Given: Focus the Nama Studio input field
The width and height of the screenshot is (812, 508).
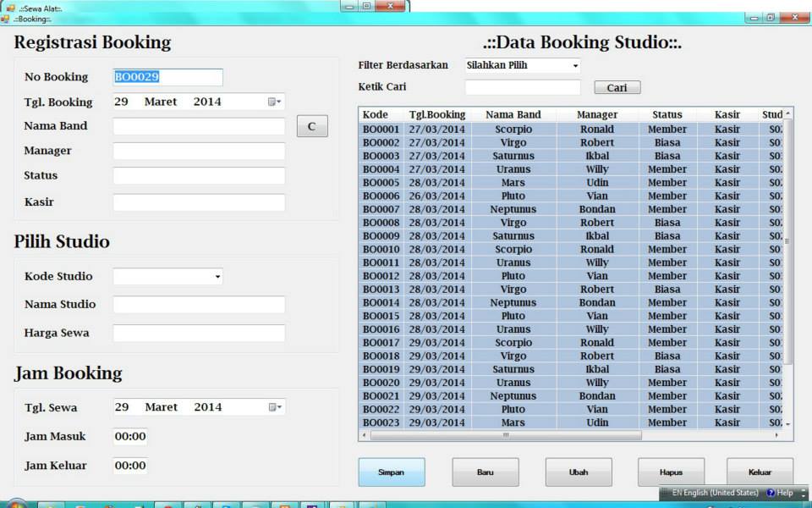Looking at the screenshot, I should (199, 305).
